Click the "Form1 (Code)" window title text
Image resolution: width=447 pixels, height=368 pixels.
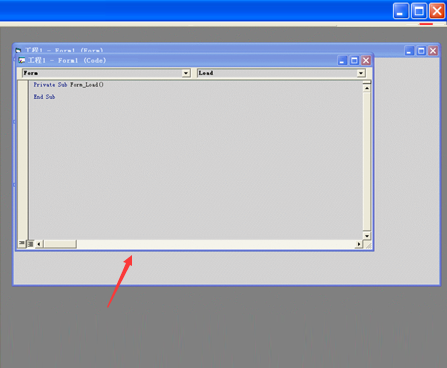[x=67, y=60]
